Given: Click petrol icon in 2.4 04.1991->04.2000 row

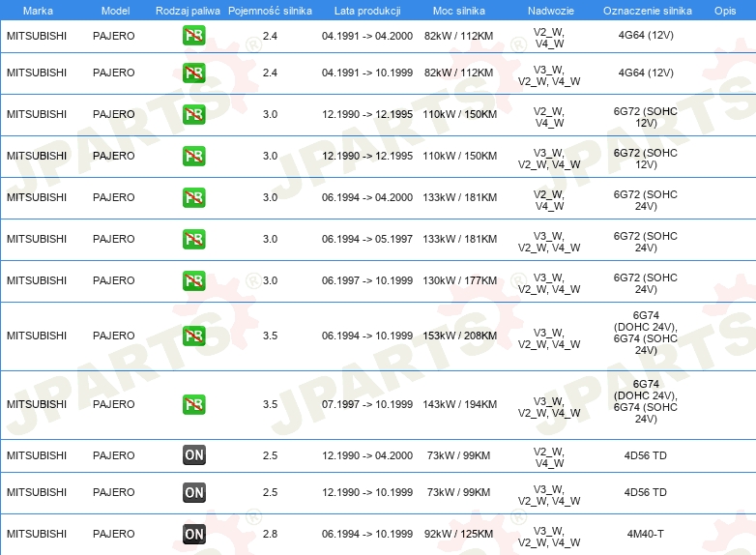Looking at the screenshot, I should [193, 36].
